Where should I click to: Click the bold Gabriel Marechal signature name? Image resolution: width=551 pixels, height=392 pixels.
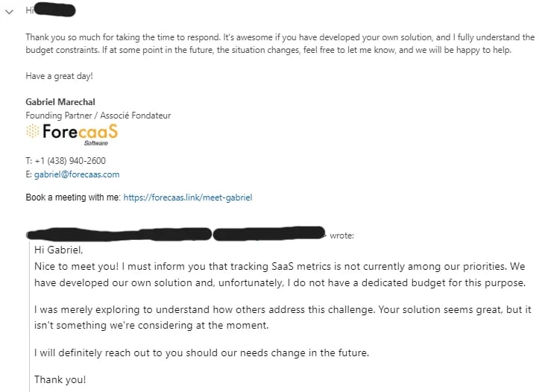pyautogui.click(x=60, y=102)
